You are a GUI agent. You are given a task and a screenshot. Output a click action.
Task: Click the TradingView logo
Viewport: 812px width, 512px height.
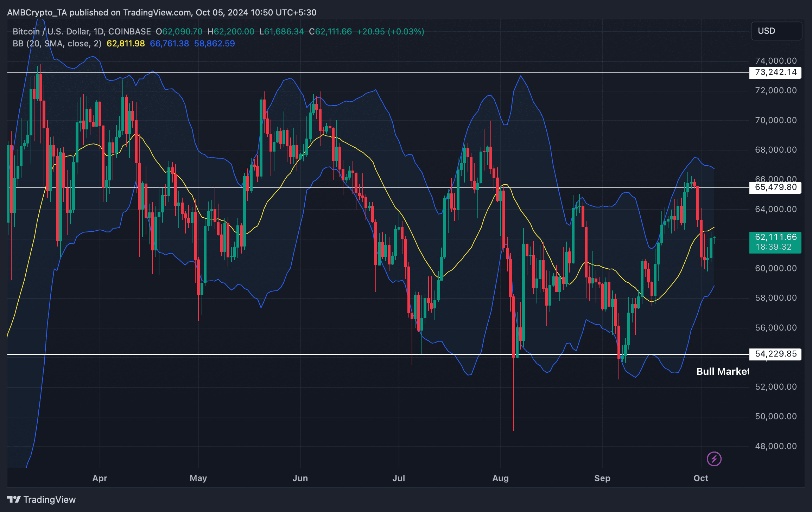(x=42, y=500)
